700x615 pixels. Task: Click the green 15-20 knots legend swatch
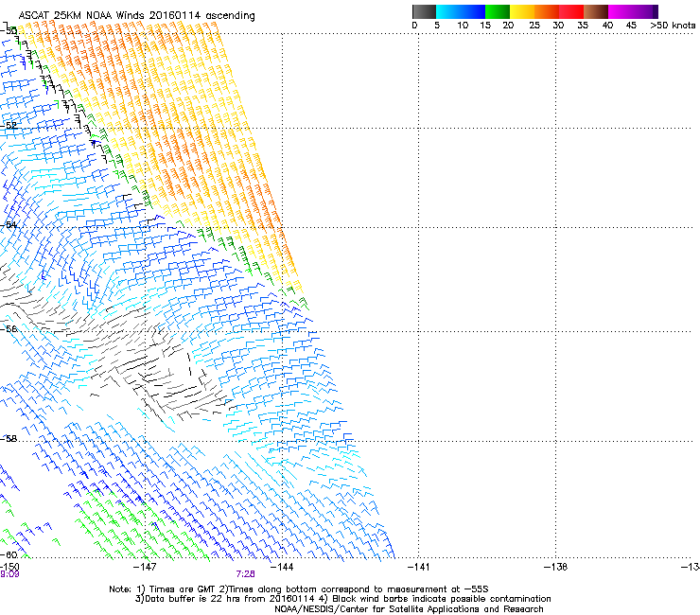(x=498, y=11)
